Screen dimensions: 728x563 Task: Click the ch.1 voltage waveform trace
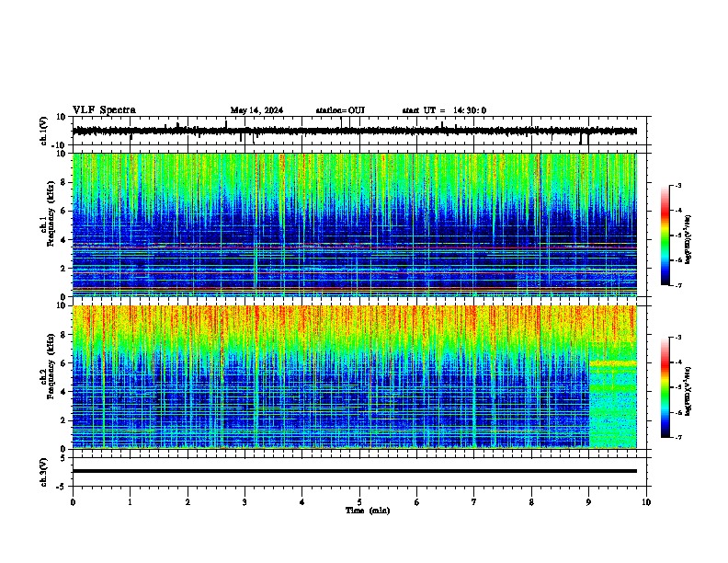tap(355, 131)
